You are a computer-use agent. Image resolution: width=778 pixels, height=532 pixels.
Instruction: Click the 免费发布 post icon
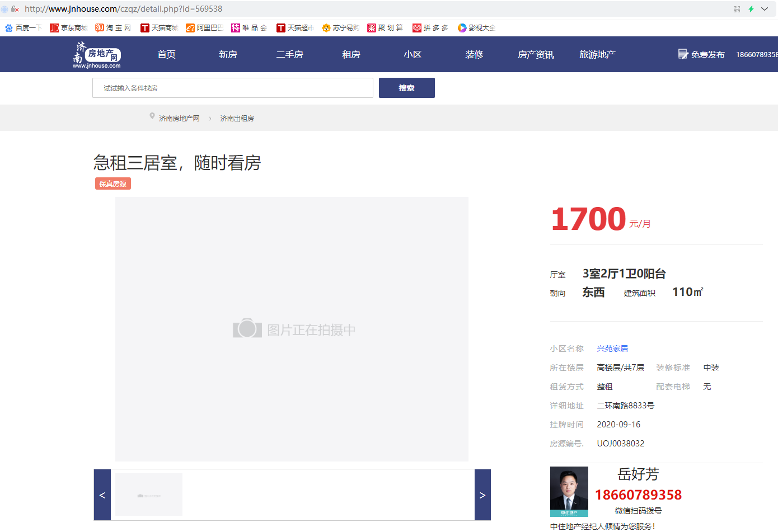[x=683, y=54]
